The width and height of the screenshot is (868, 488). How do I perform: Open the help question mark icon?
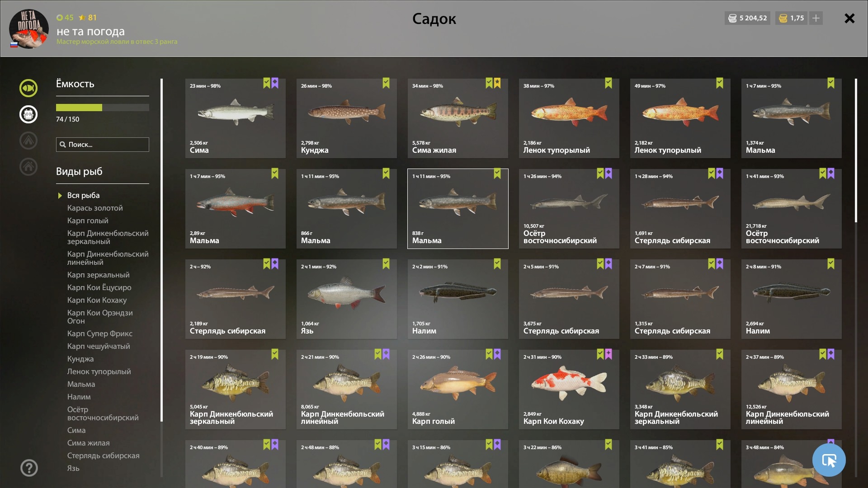pos(29,468)
